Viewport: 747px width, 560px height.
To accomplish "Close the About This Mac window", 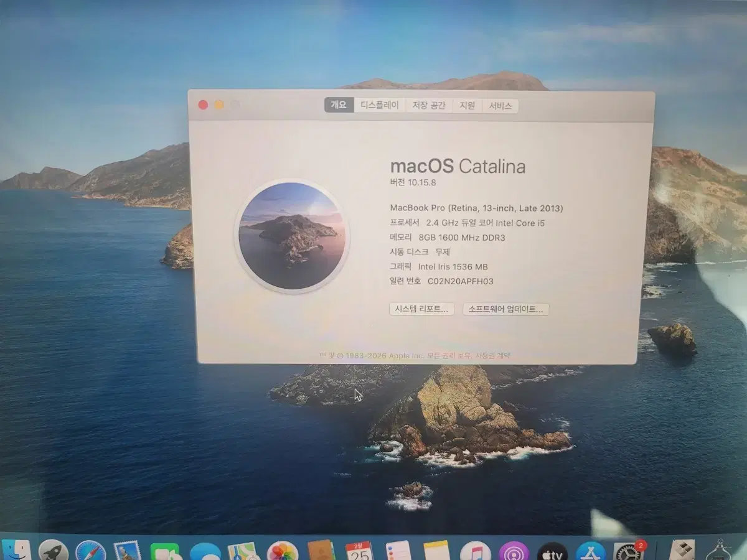I will tap(203, 105).
